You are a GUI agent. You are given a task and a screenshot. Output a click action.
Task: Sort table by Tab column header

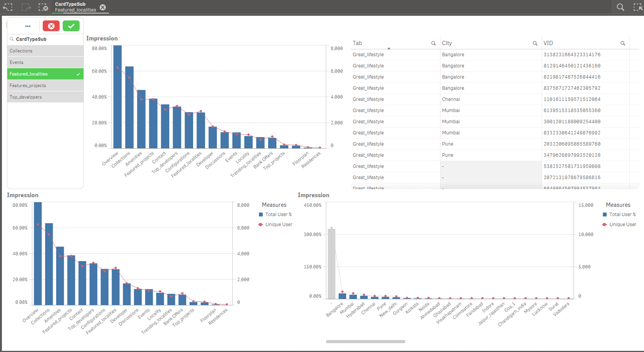[357, 43]
